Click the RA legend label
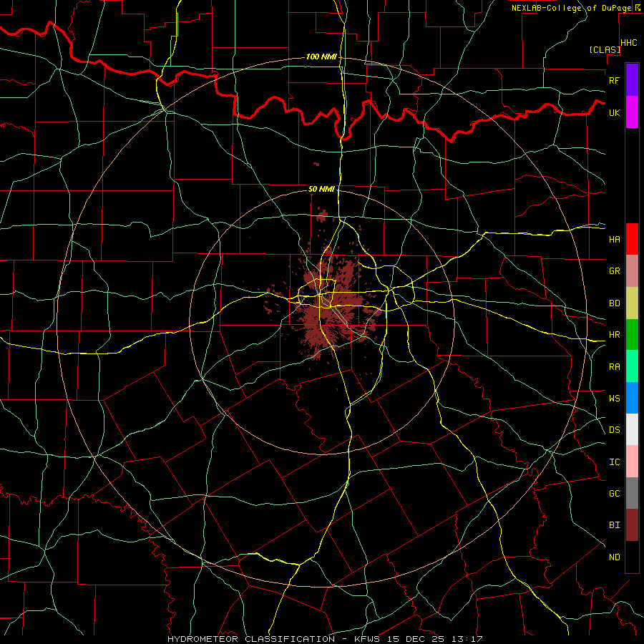Viewport: 644px width, 644px height. [614, 367]
